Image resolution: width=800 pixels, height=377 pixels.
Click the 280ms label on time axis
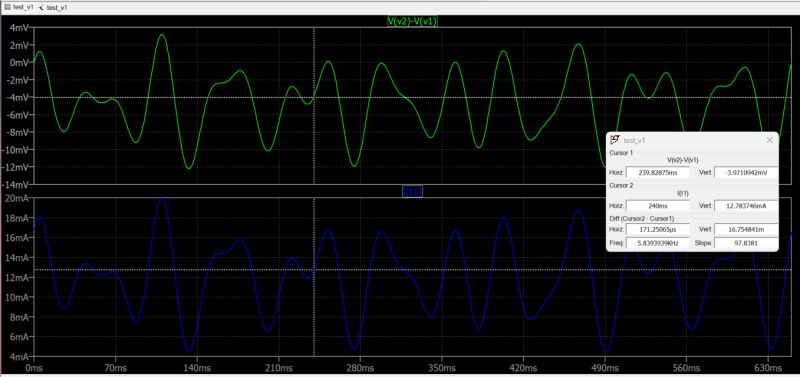[x=360, y=367]
